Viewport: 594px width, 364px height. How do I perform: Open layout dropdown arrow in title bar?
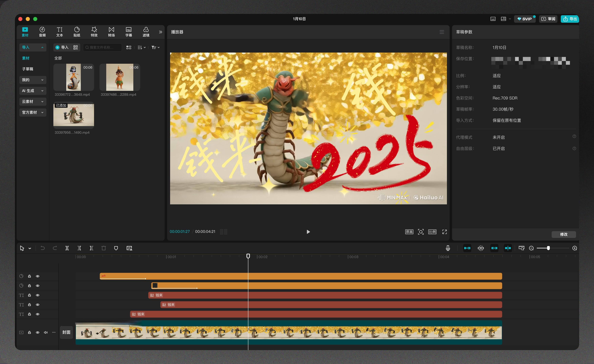(510, 19)
